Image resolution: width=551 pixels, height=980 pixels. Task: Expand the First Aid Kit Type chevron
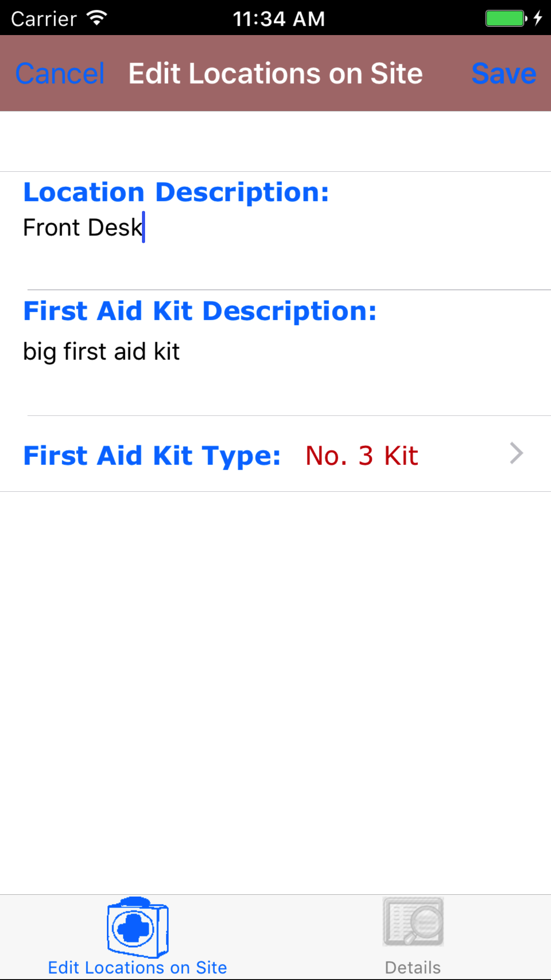(516, 454)
